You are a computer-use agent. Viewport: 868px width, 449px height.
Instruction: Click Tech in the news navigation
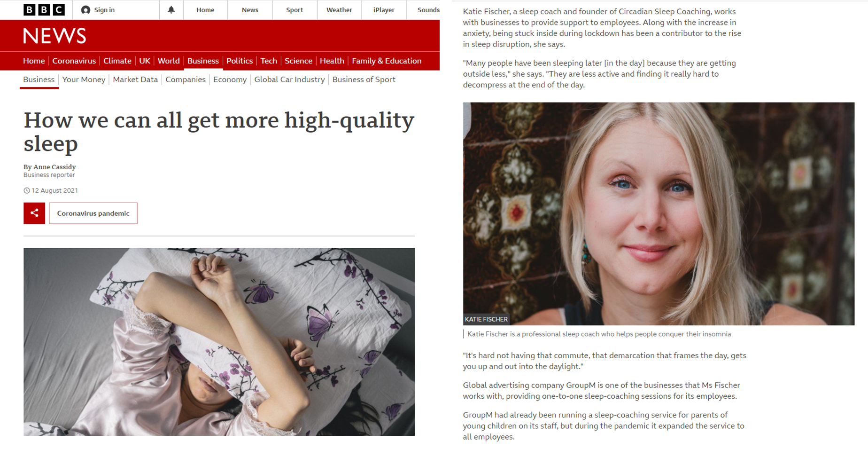(x=269, y=61)
